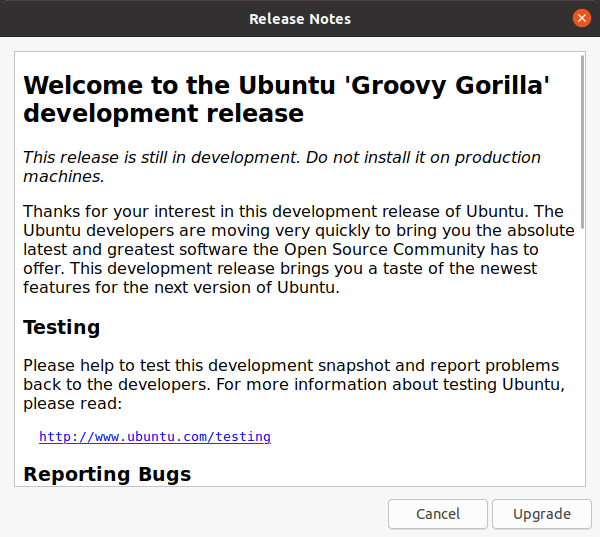Click the 'Testing' section heading
600x537 pixels.
pyautogui.click(x=62, y=327)
